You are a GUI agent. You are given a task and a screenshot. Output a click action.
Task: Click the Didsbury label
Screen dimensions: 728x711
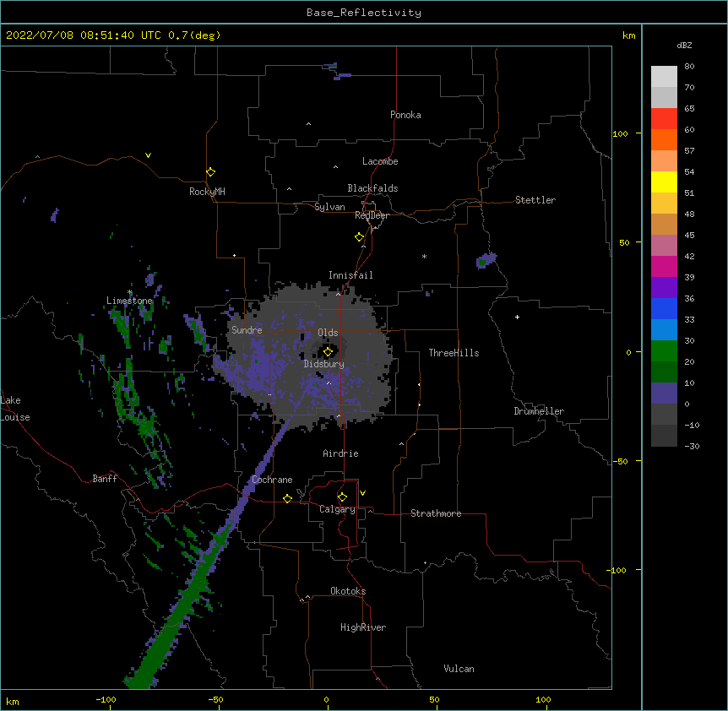(324, 364)
